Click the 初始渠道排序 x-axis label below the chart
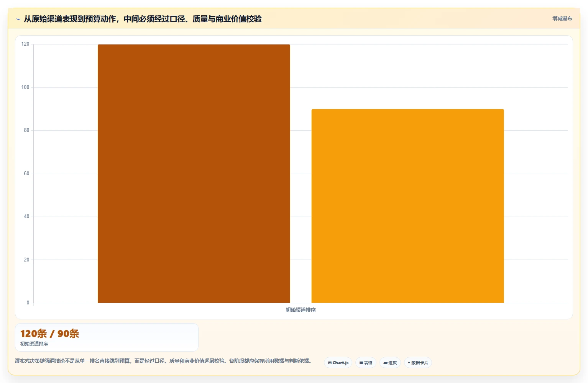588x383 pixels. pos(301,310)
